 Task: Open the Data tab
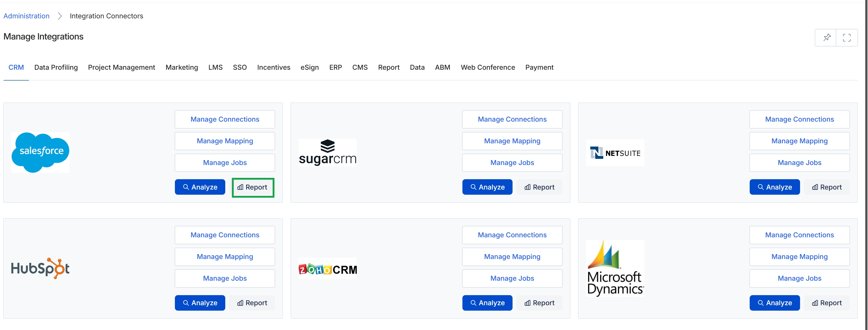point(417,67)
